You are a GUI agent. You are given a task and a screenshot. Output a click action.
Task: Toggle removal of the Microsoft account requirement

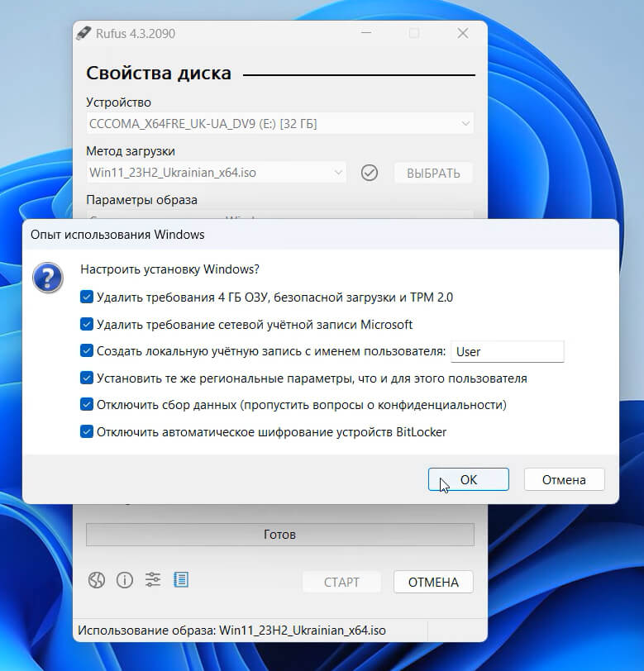pyautogui.click(x=87, y=324)
